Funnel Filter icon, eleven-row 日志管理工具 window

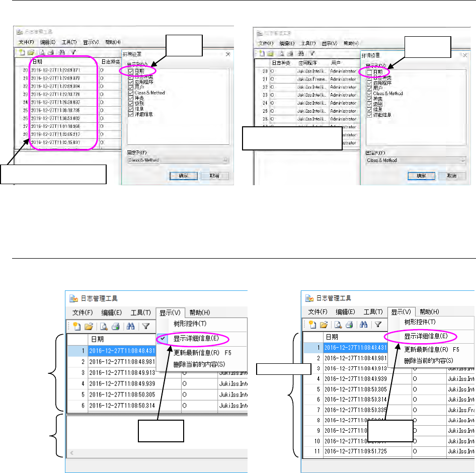coord(378,325)
